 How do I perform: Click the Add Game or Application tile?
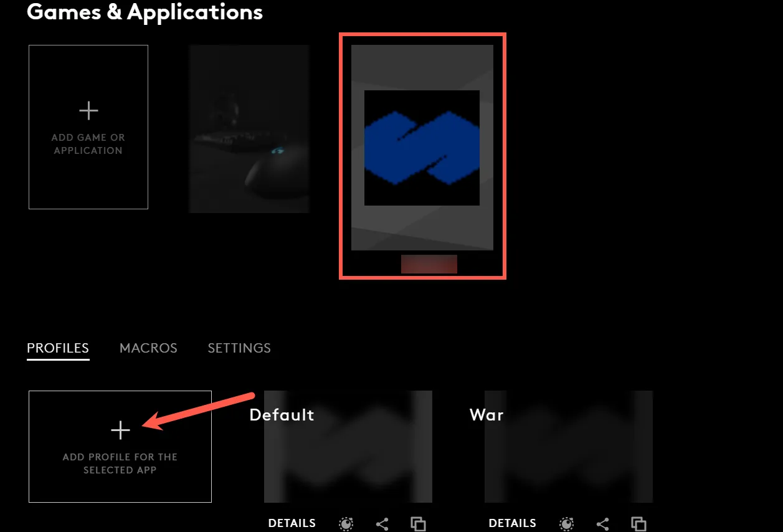(88, 127)
